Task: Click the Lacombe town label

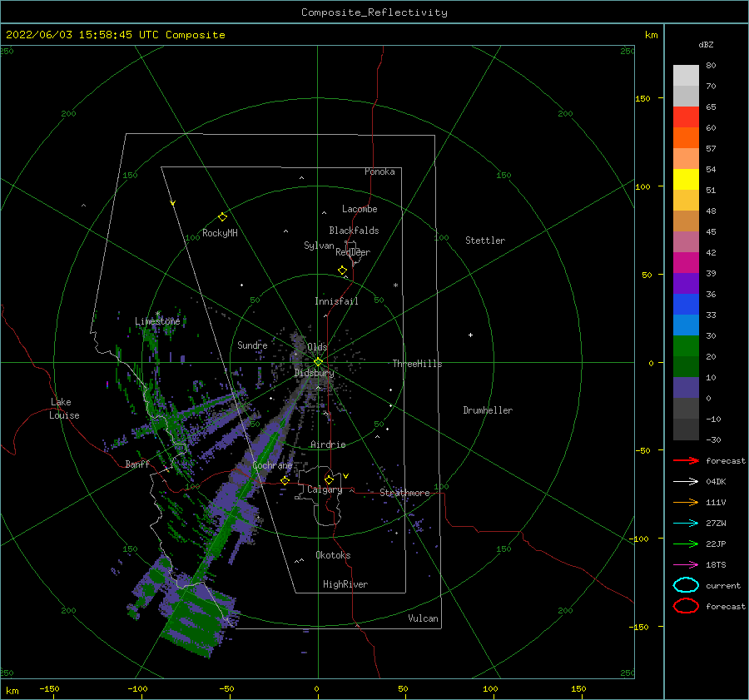Action: (360, 209)
